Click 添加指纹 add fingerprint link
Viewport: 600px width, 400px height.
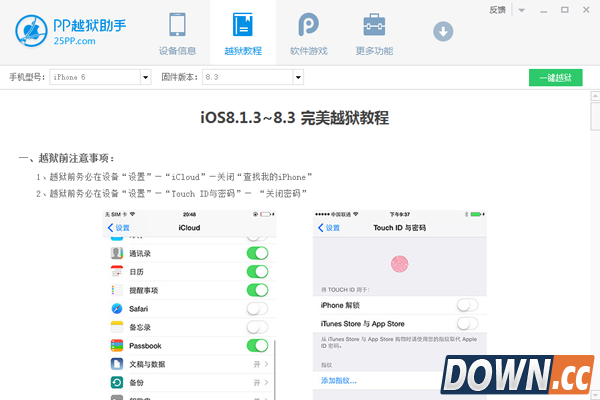[338, 381]
